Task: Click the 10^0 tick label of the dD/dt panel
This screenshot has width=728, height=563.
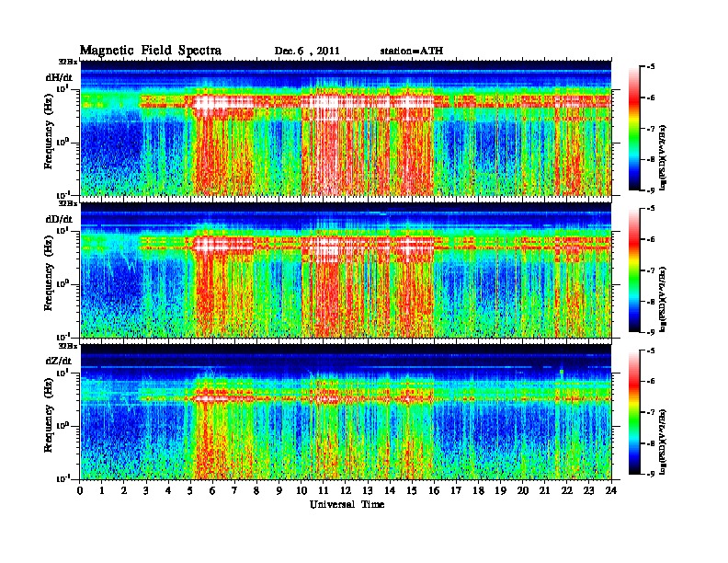Action: tap(63, 283)
